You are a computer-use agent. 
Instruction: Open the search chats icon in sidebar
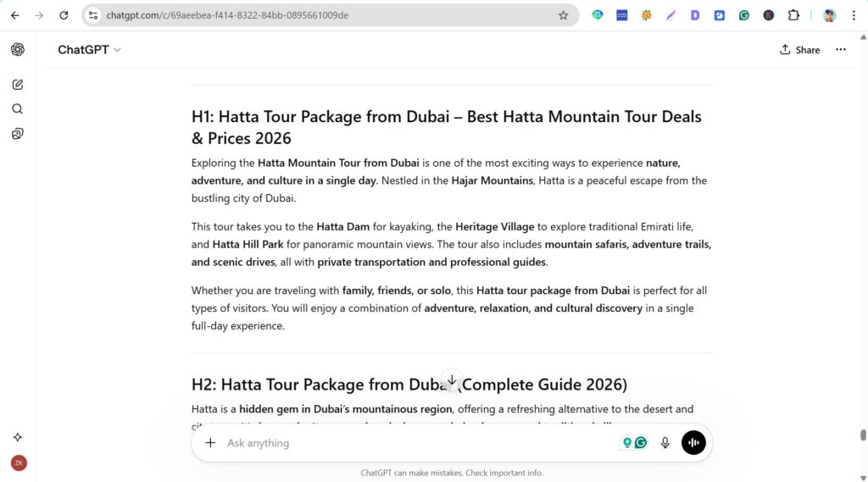17,109
